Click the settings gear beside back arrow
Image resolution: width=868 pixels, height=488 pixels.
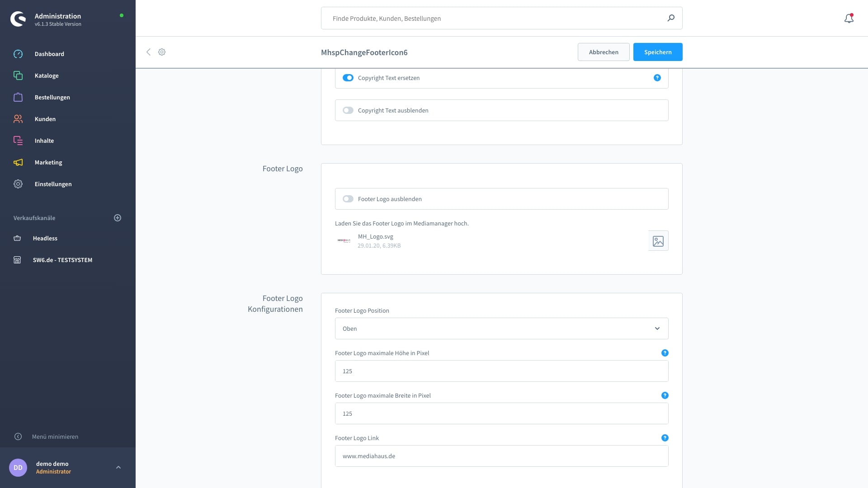pyautogui.click(x=162, y=52)
